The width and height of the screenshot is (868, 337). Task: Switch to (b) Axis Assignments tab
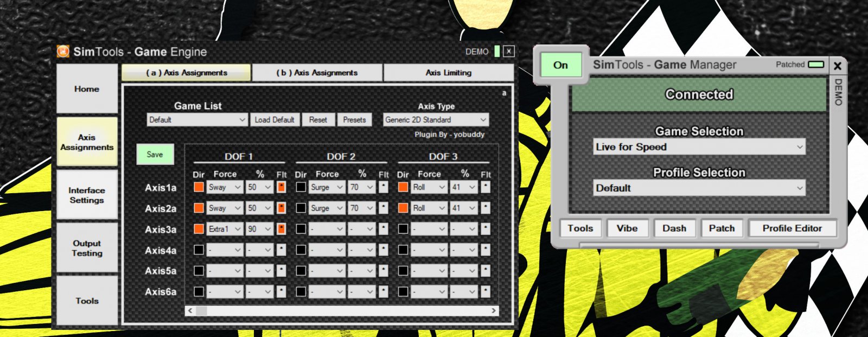click(x=317, y=73)
